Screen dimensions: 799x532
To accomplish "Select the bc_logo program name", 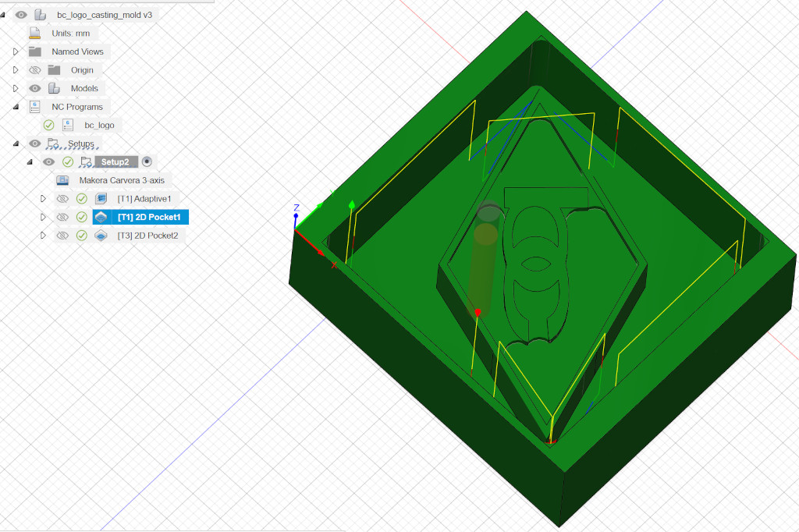I will pos(99,125).
